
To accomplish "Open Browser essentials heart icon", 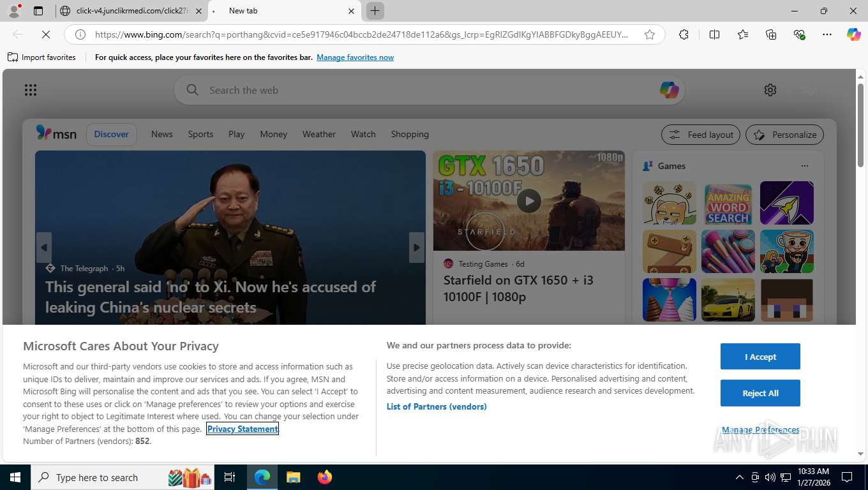I will click(799, 34).
